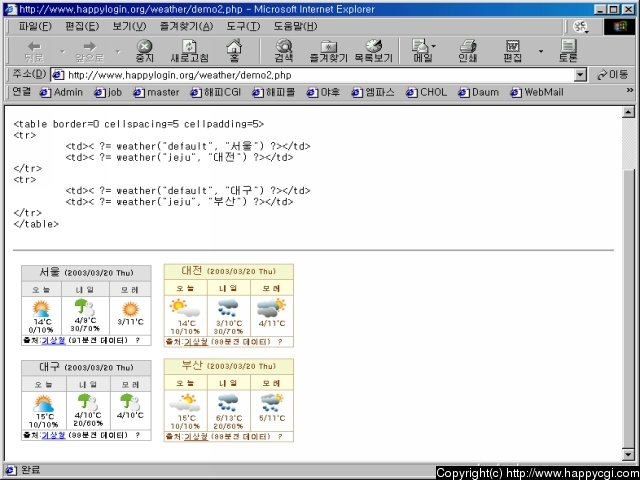Open the 야후 link in links bar
This screenshot has height=480, width=640.
[324, 93]
